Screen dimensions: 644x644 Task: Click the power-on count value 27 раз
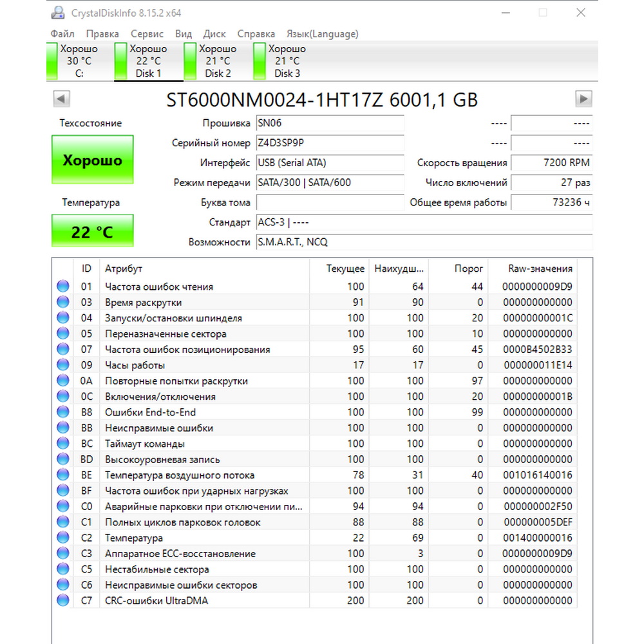[552, 182]
